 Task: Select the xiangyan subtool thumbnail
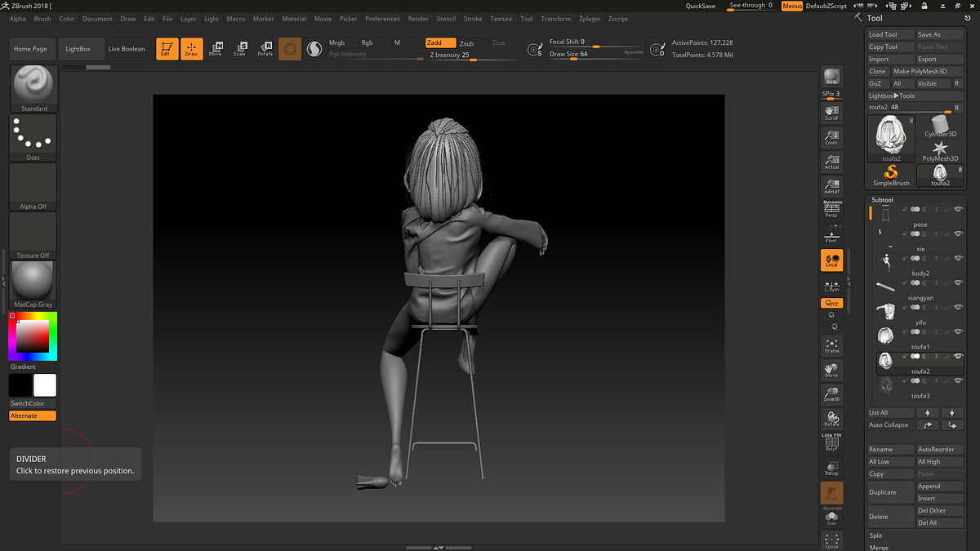[886, 286]
